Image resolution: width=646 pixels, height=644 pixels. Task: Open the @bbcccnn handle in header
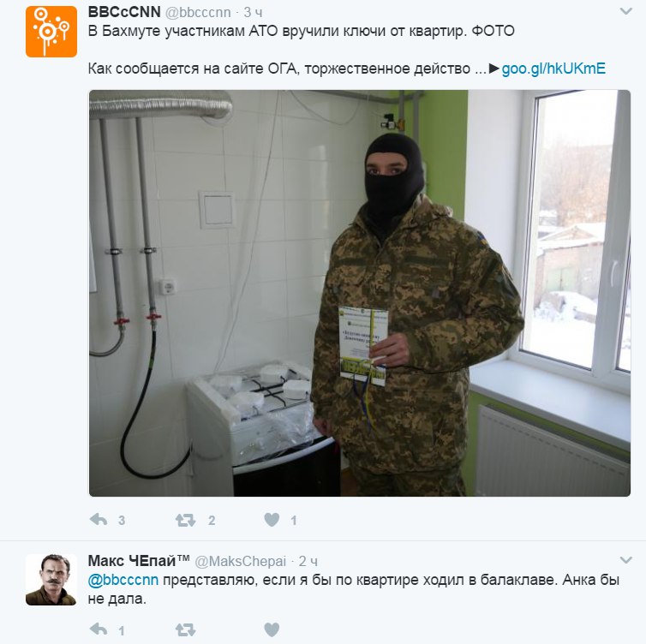pyautogui.click(x=198, y=12)
